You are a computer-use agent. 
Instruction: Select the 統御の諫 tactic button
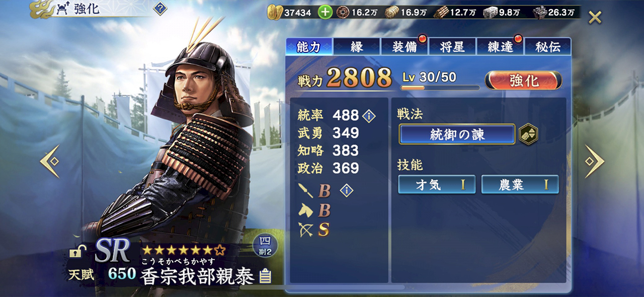point(457,134)
